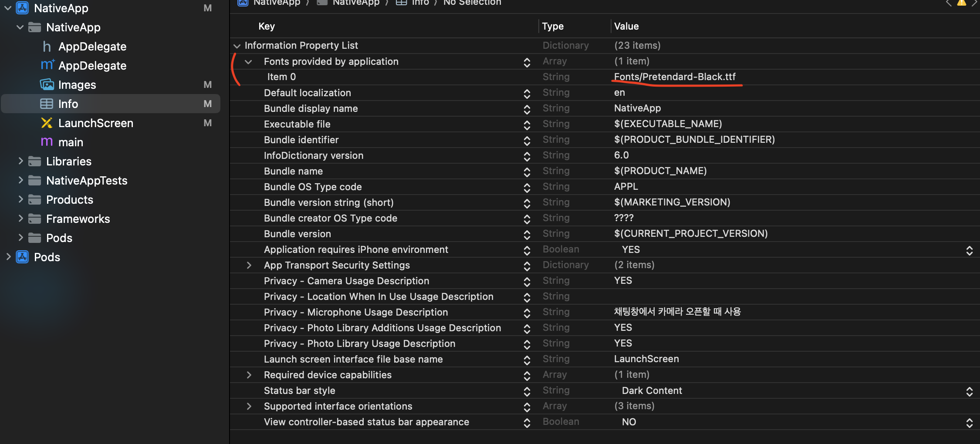This screenshot has height=444, width=980.
Task: Click the Type column header
Action: tap(553, 26)
